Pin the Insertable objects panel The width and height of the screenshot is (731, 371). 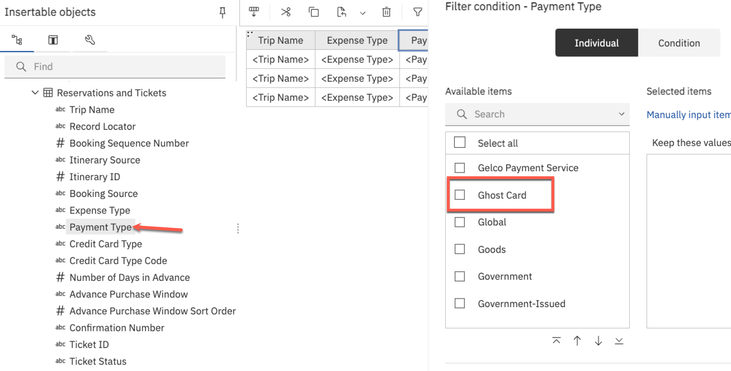(222, 13)
